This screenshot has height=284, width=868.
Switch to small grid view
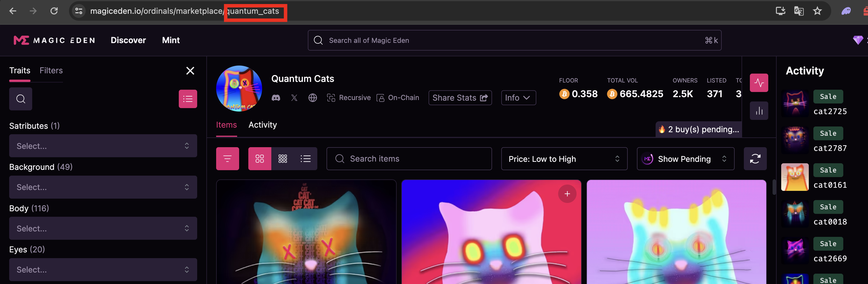coord(282,159)
